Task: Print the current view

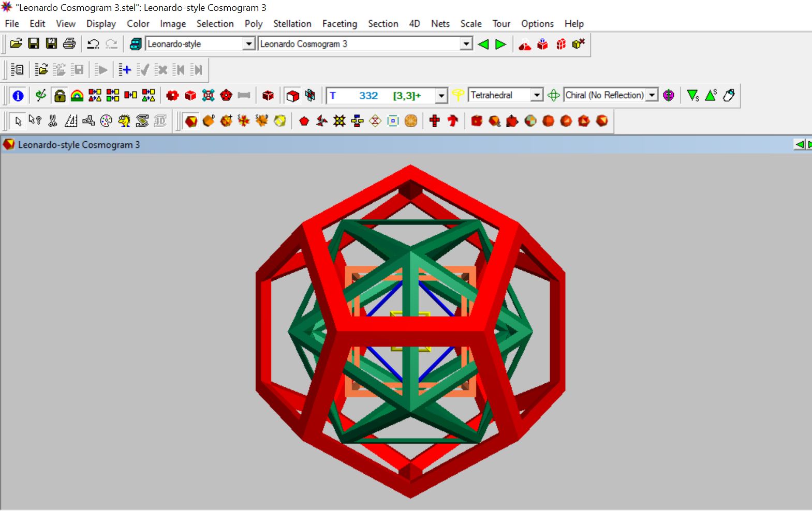Action: coord(69,44)
